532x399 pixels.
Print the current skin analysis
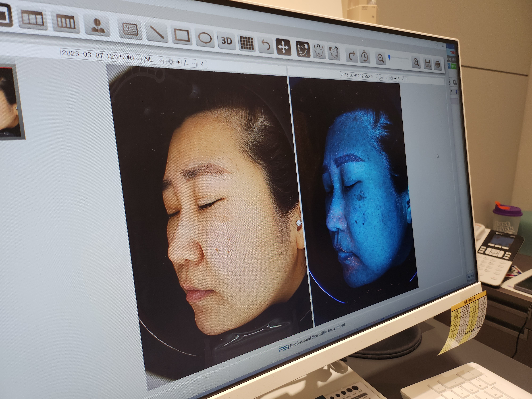pos(437,65)
